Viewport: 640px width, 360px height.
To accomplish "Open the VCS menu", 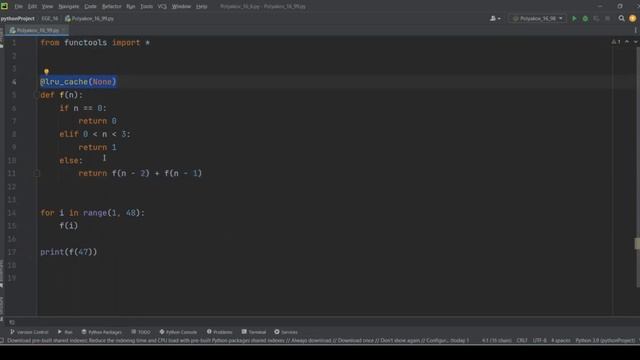I will (x=162, y=7).
